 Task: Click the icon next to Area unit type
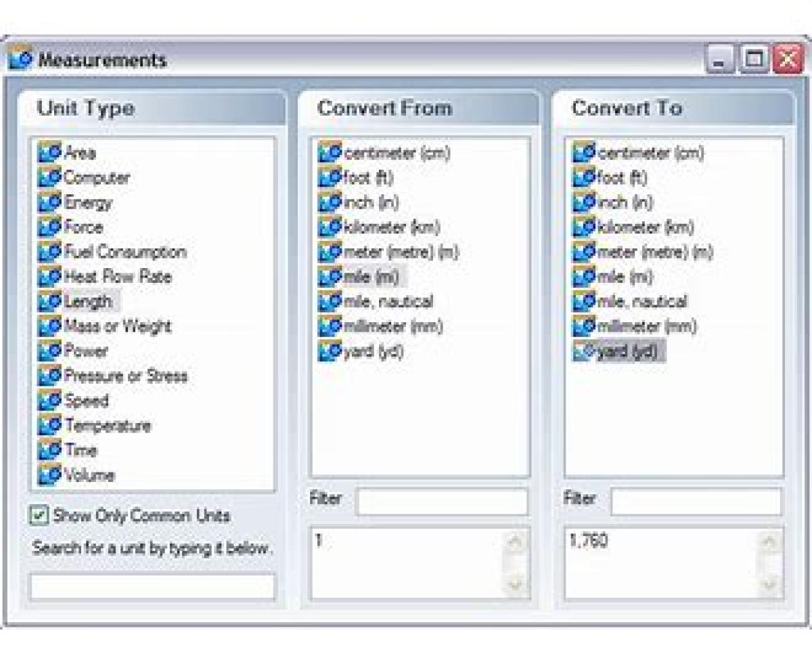(49, 153)
